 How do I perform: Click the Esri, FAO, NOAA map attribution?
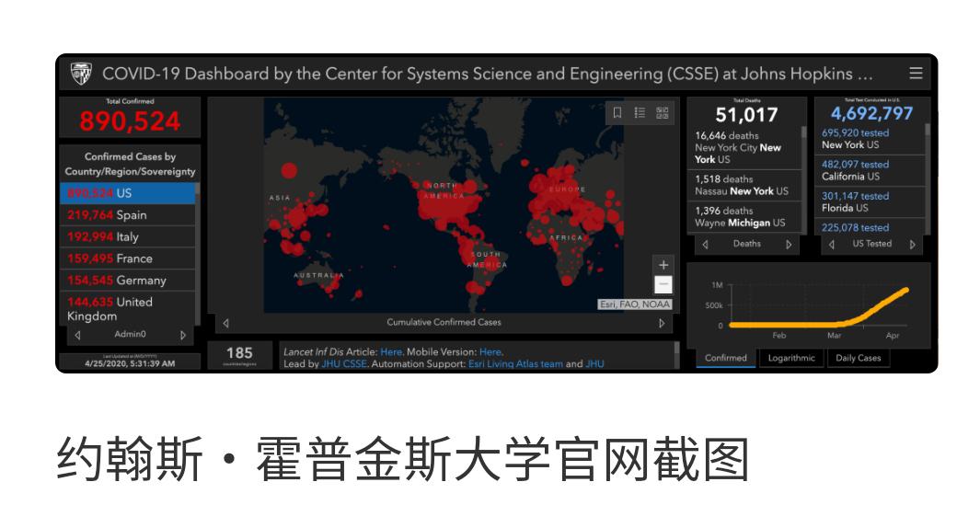(635, 304)
